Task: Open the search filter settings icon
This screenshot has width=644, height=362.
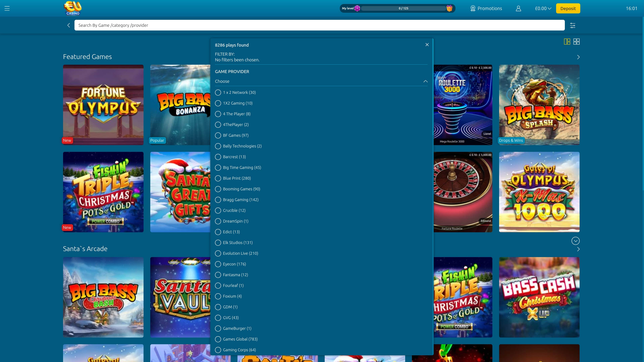Action: coord(573,25)
